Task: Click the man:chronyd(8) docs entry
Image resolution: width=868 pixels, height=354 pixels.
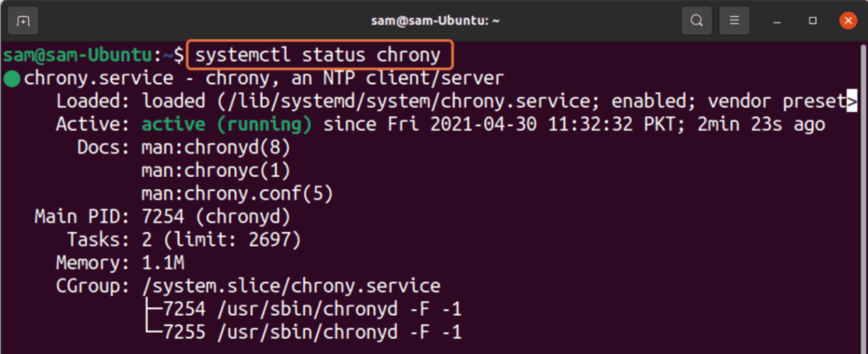Action: pyautogui.click(x=216, y=148)
